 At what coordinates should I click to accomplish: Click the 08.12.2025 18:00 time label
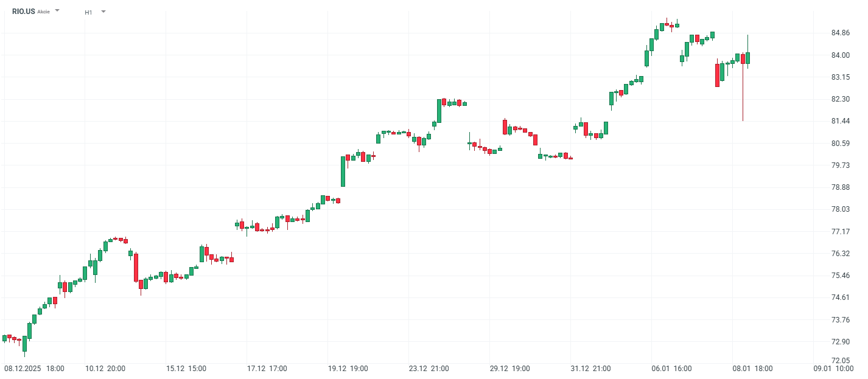(x=34, y=369)
